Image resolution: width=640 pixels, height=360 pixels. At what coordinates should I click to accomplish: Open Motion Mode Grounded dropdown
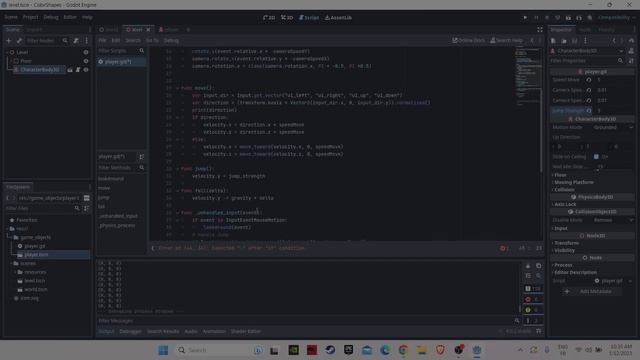(x=612, y=127)
